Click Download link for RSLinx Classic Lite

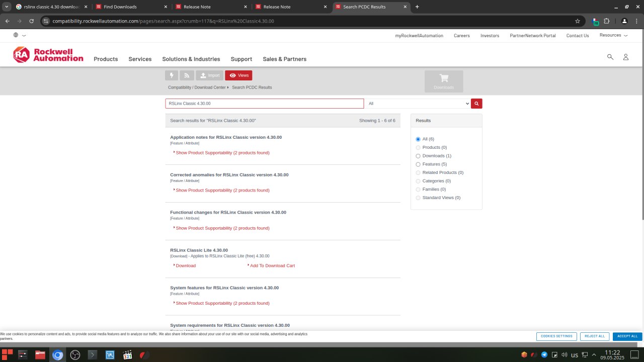click(x=185, y=266)
